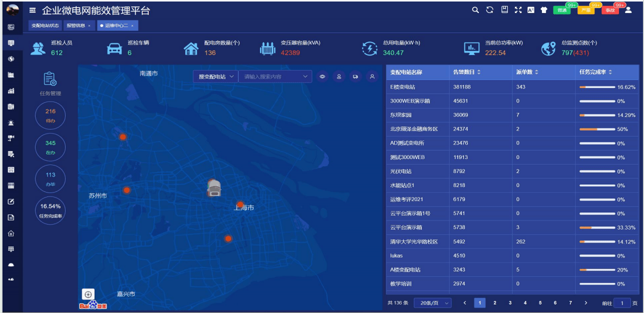Switch to 变配电站状态 tab
The width and height of the screenshot is (644, 313).
[x=45, y=25]
